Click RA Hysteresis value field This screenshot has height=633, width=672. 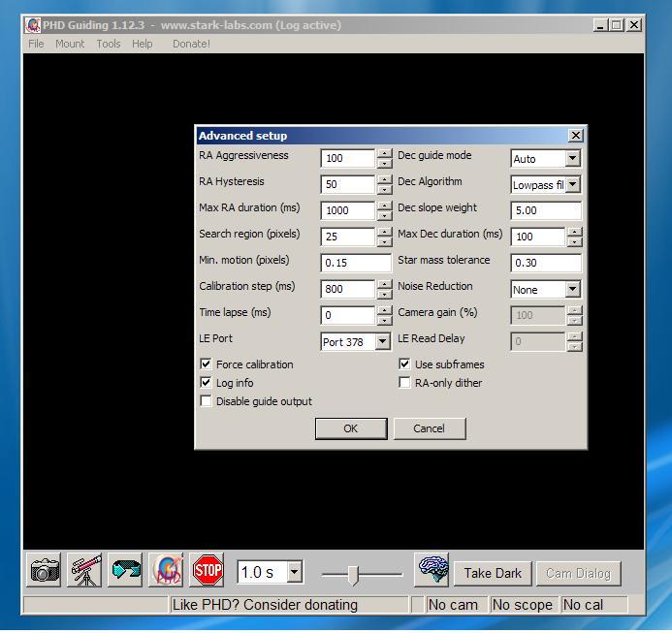(x=347, y=185)
